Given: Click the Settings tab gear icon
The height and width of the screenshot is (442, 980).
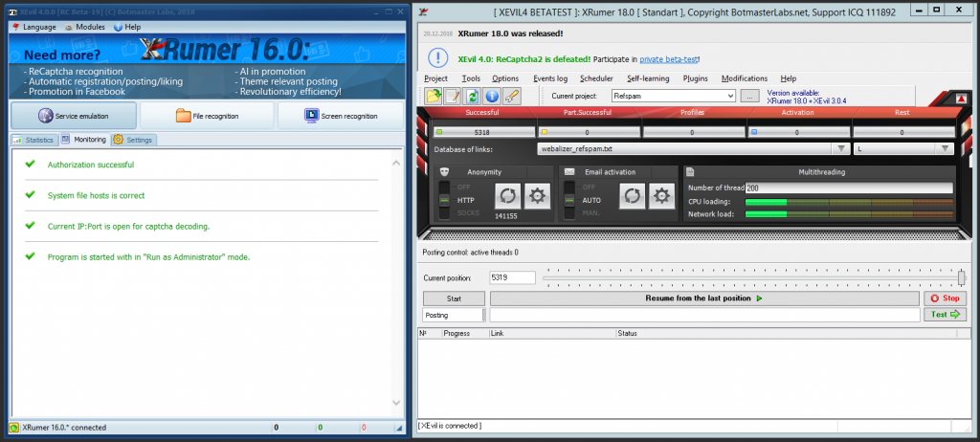Looking at the screenshot, I should tap(118, 140).
